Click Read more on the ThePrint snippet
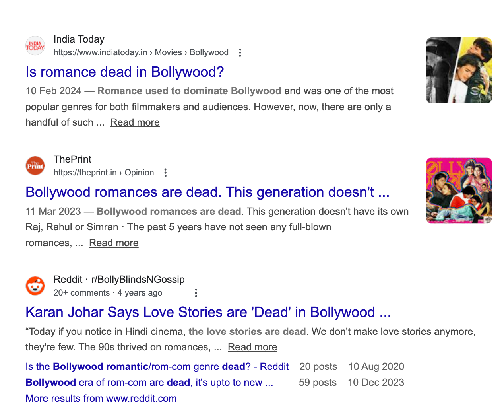 coord(114,243)
